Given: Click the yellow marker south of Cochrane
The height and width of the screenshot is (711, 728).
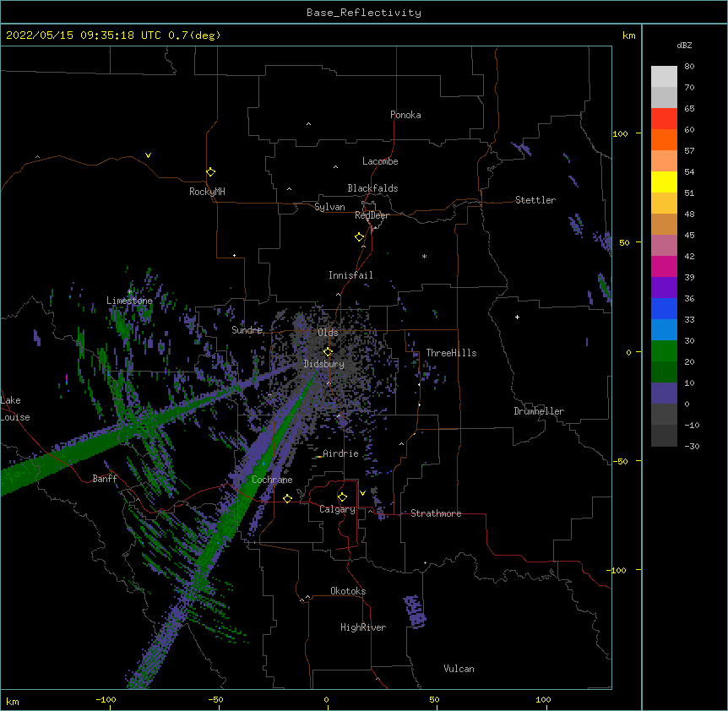Looking at the screenshot, I should [287, 498].
